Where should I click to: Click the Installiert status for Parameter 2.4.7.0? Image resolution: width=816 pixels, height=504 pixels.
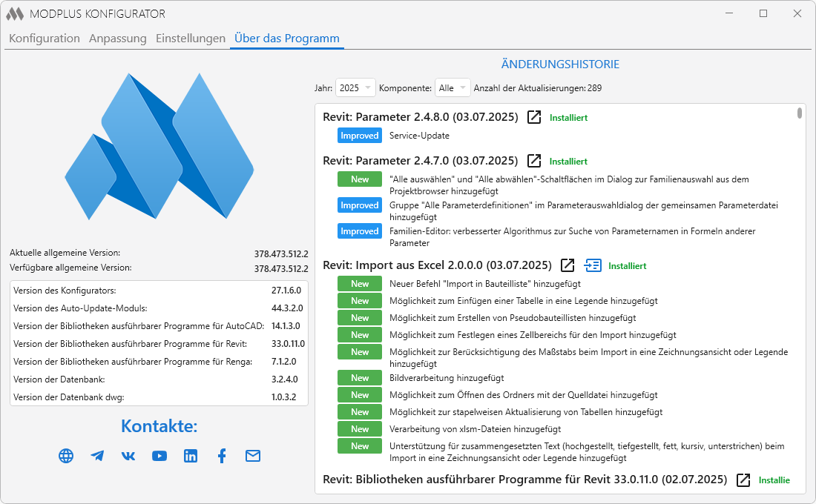568,162
